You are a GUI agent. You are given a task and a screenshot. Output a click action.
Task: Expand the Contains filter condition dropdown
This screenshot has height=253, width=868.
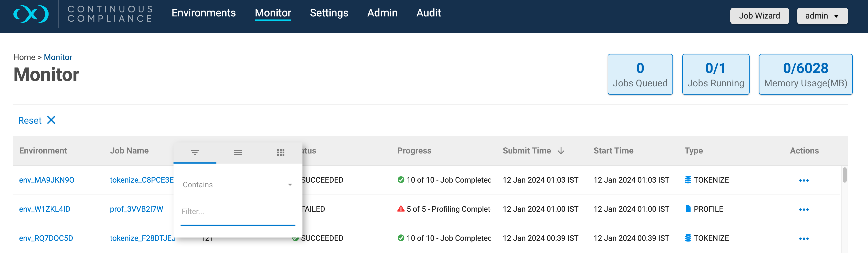238,185
